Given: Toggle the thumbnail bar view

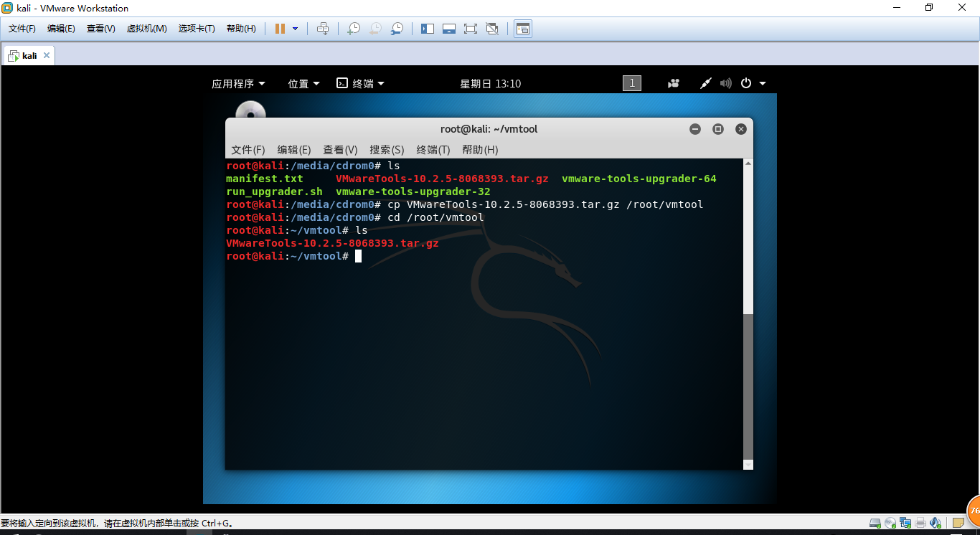Looking at the screenshot, I should (x=449, y=29).
